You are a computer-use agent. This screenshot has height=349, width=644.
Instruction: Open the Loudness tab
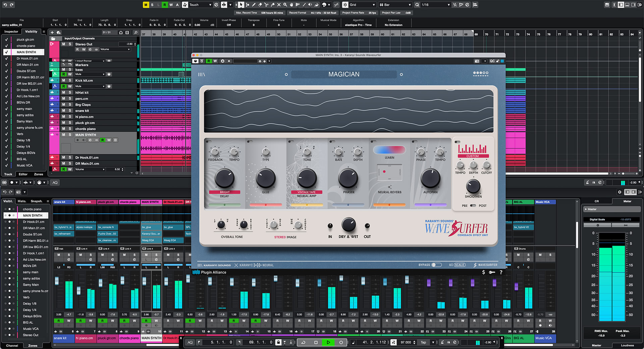627,345
